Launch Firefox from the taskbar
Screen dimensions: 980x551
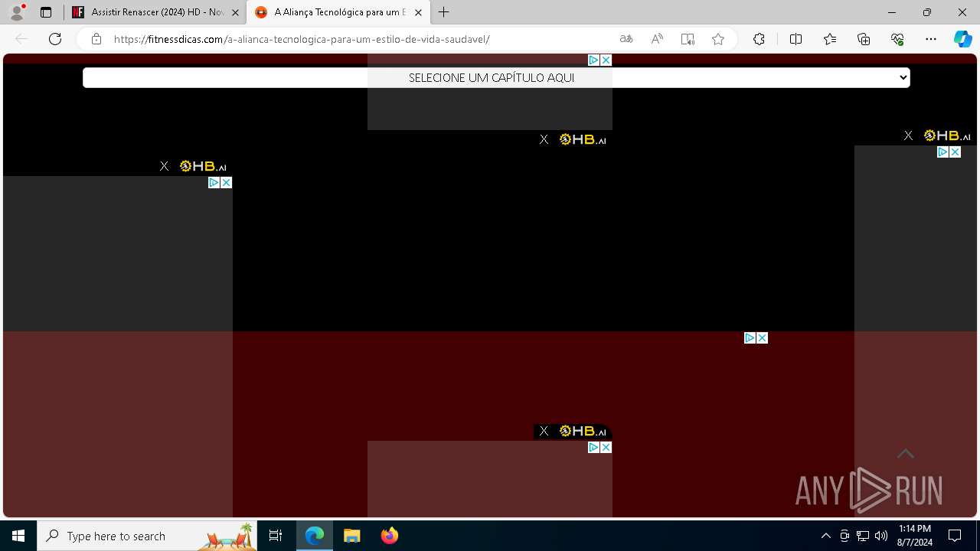(x=389, y=536)
